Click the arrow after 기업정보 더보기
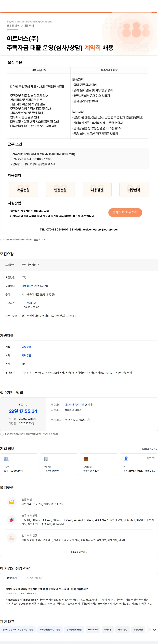Image resolution: width=158 pixels, height=644 pixels. (157, 449)
